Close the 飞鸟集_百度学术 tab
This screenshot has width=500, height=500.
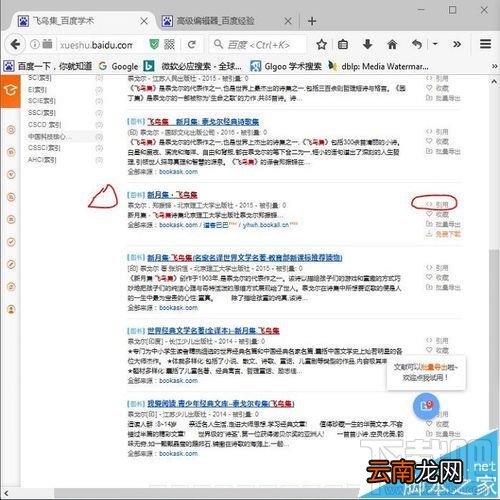point(144,21)
